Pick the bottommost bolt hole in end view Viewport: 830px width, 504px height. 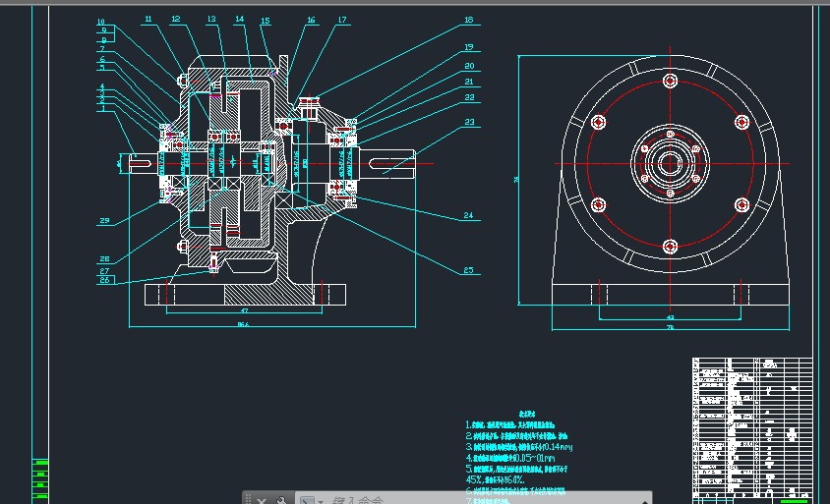[670, 247]
